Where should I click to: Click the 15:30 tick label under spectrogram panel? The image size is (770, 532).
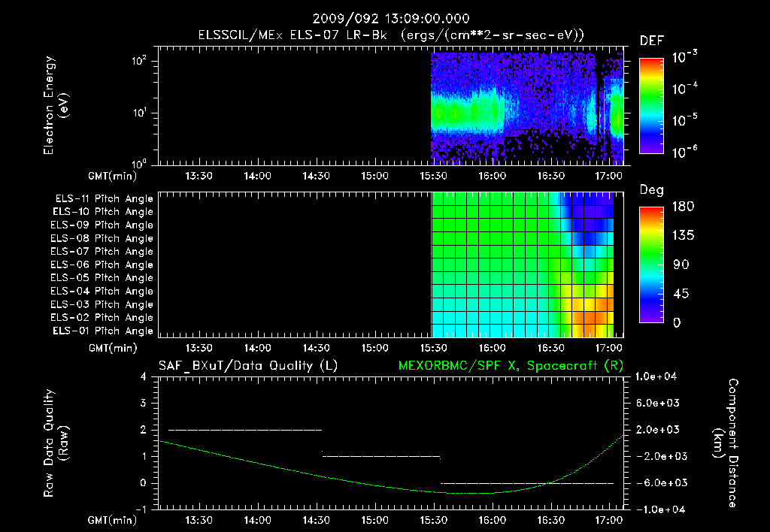434,176
